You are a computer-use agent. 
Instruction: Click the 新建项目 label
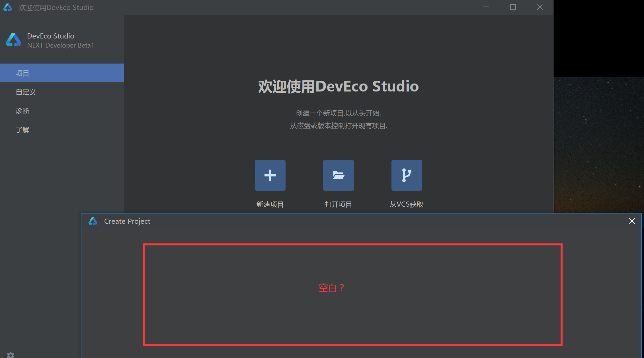click(270, 204)
